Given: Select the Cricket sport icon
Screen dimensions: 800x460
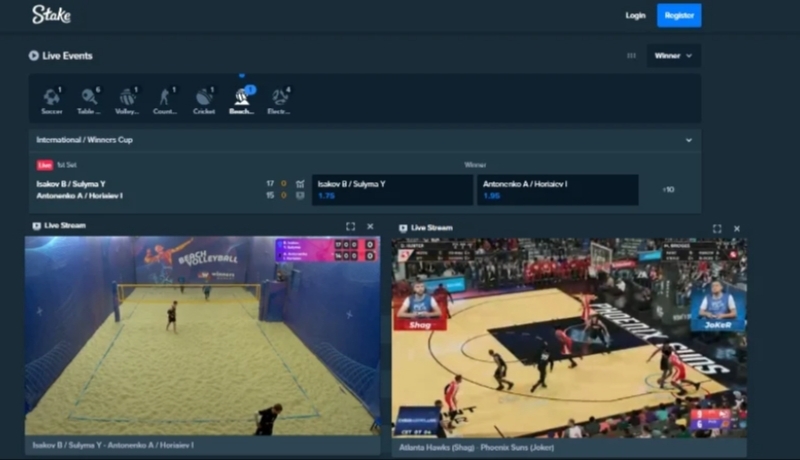Looking at the screenshot, I should pyautogui.click(x=204, y=100).
